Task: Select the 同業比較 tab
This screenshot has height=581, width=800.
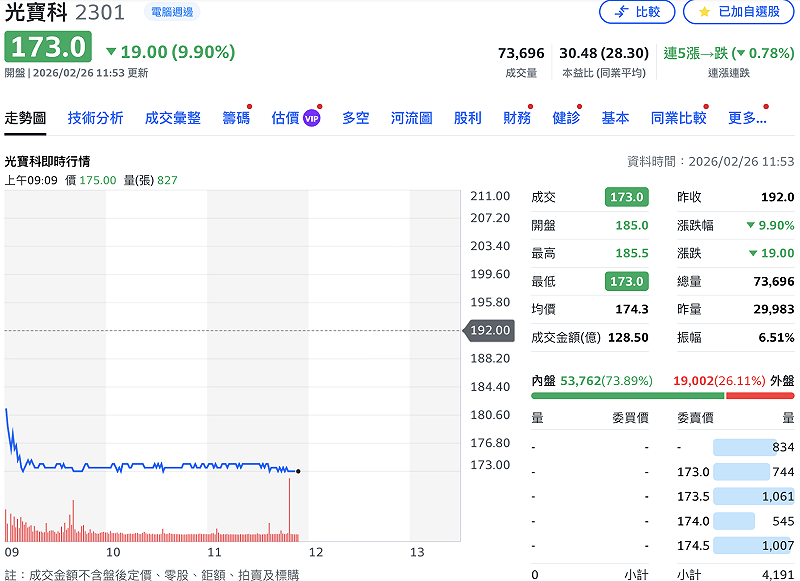Action: pos(678,118)
